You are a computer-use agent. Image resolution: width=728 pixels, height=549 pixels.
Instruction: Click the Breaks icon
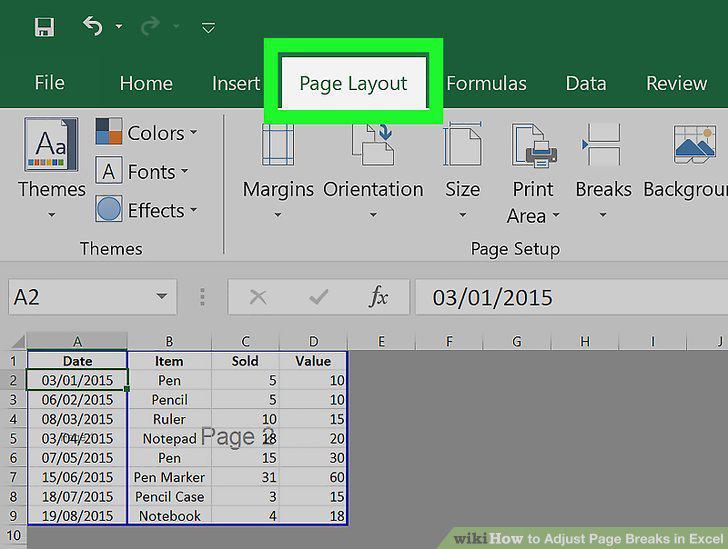coord(602,144)
